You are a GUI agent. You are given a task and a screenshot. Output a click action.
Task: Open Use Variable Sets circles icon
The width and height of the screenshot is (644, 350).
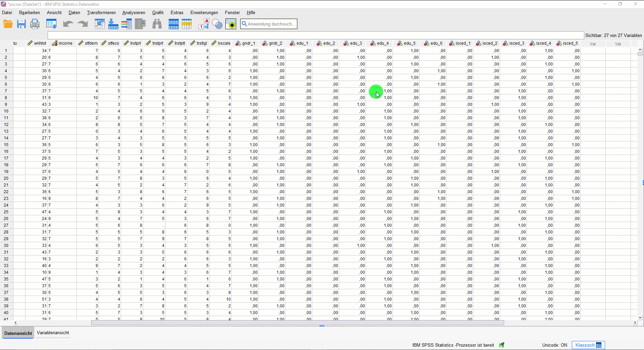(x=217, y=24)
